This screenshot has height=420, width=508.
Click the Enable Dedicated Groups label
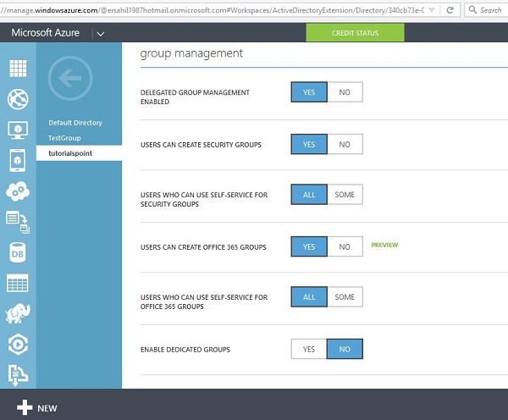(185, 350)
